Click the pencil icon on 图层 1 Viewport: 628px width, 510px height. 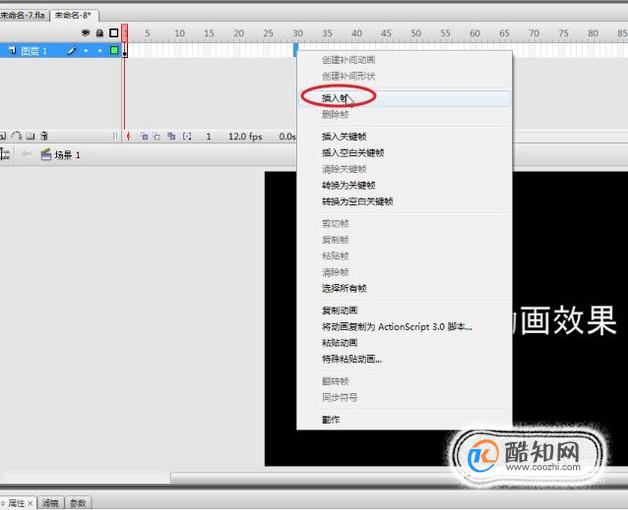pos(72,51)
